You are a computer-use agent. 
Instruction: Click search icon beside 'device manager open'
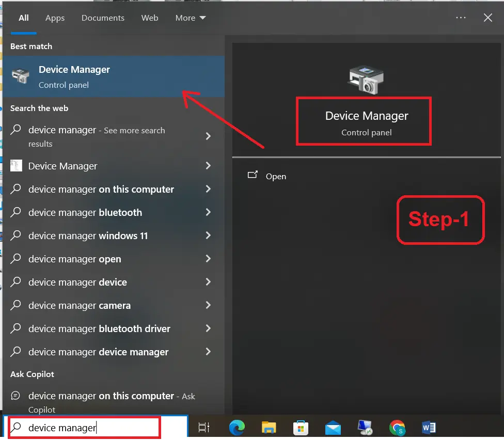click(x=15, y=259)
